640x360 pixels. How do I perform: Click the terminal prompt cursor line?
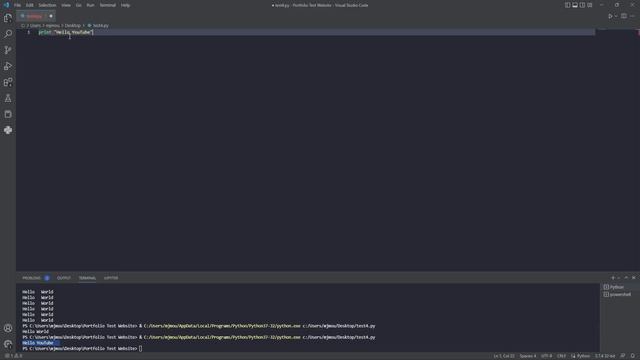(82, 349)
